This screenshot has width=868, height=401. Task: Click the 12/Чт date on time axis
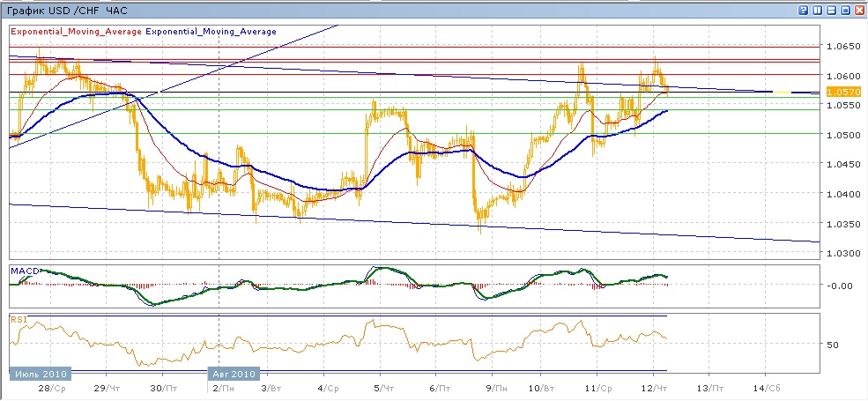pos(653,388)
